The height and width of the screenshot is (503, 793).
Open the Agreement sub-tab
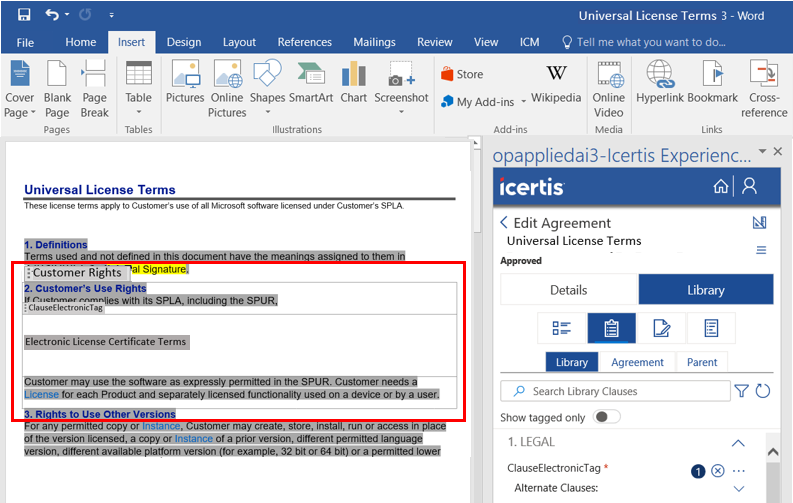coord(637,362)
